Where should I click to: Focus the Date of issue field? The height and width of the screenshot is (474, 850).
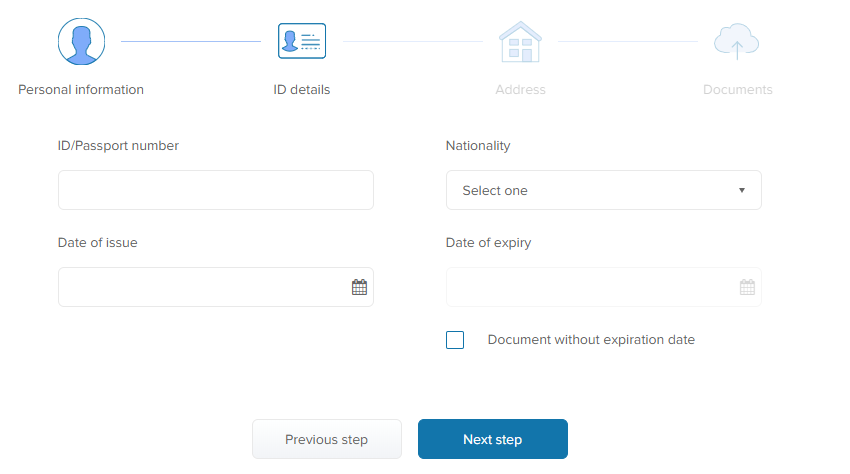[216, 287]
